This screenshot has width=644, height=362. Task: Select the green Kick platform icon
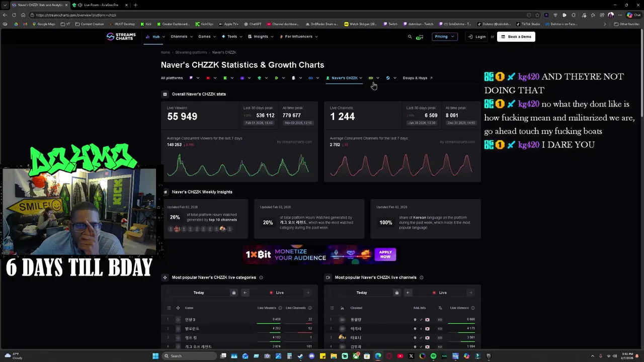pyautogui.click(x=225, y=78)
